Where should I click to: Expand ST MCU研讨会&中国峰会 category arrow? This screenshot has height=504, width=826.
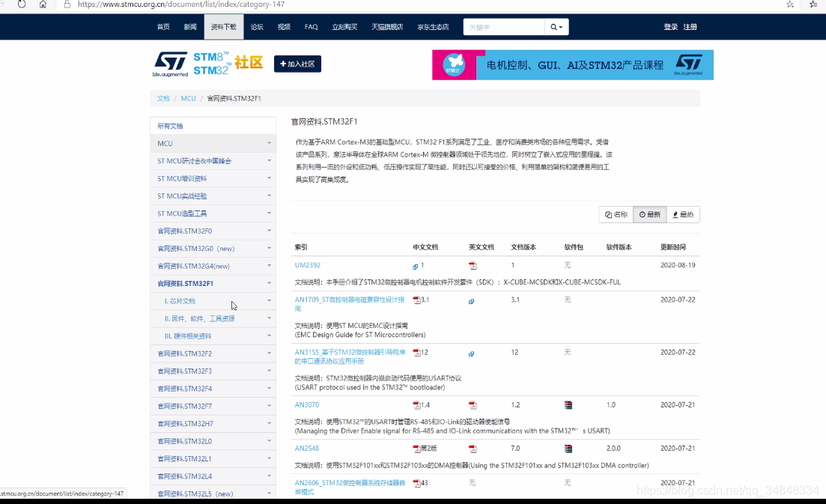pos(269,160)
